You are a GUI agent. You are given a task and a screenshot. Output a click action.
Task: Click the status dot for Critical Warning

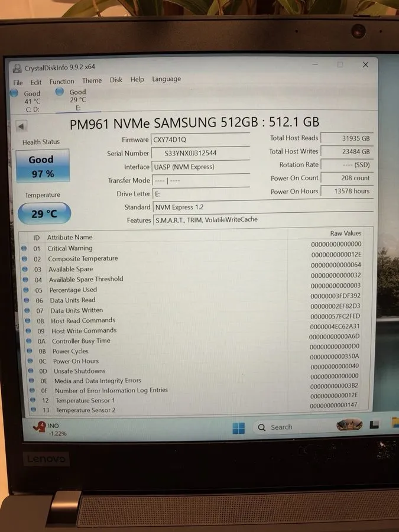pyautogui.click(x=24, y=248)
